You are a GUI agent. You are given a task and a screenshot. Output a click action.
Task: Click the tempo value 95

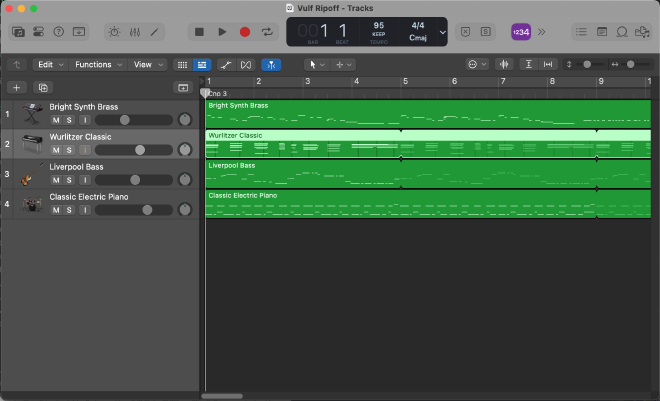378,25
